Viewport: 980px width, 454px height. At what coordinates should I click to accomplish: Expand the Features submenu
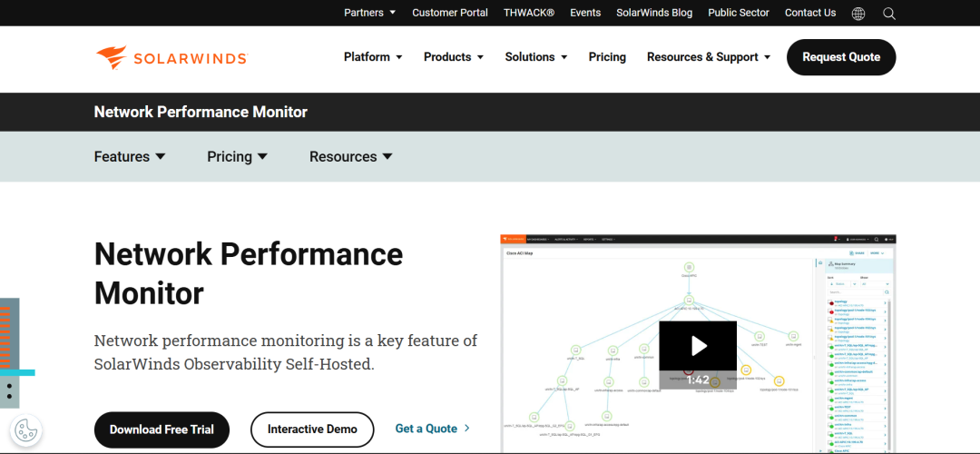point(130,156)
